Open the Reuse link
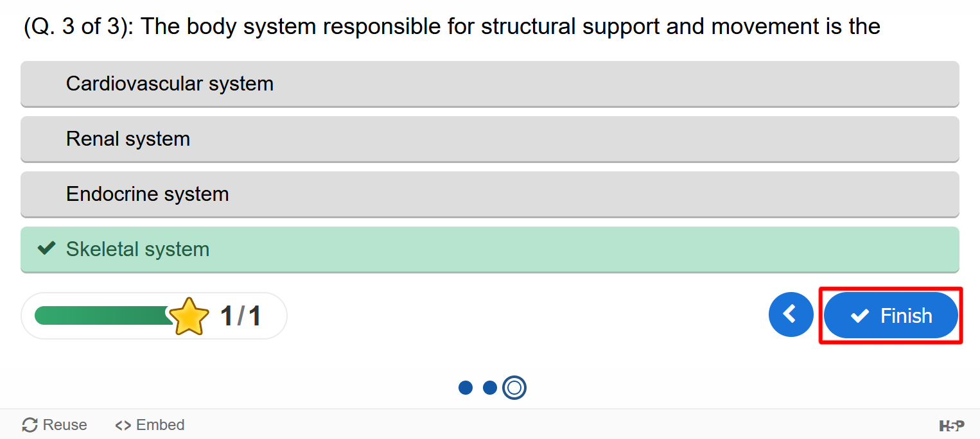980x439 pixels. [x=55, y=425]
